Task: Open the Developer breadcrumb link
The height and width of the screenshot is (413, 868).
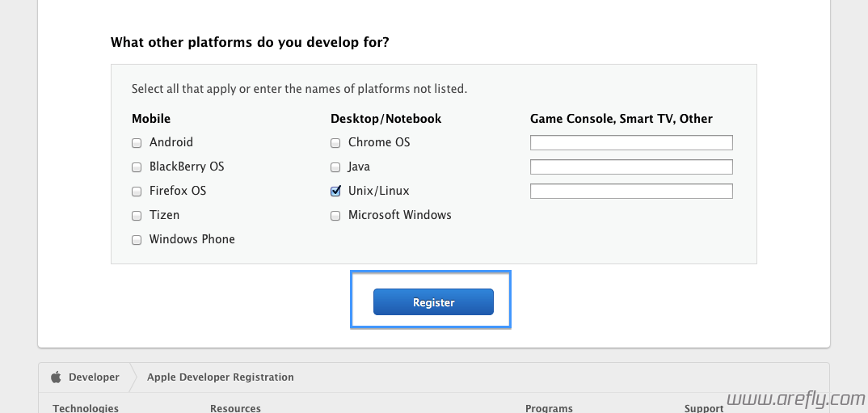Action: click(94, 377)
